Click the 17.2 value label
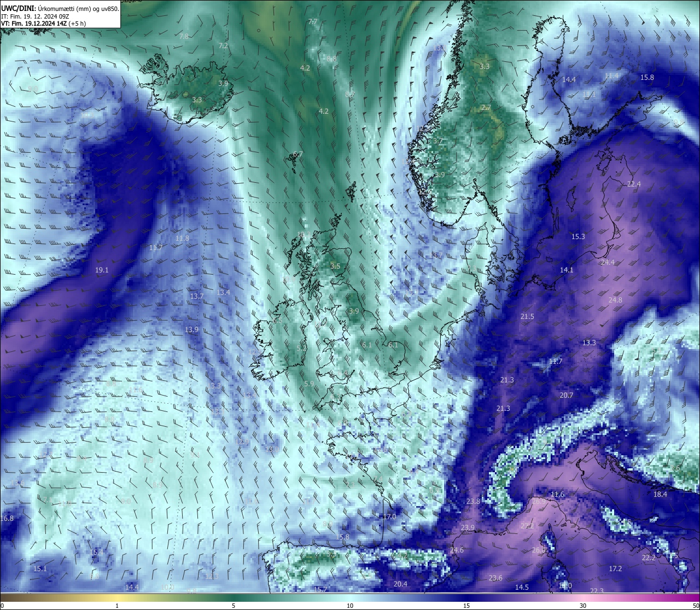The height and width of the screenshot is (610, 700). coord(615,568)
